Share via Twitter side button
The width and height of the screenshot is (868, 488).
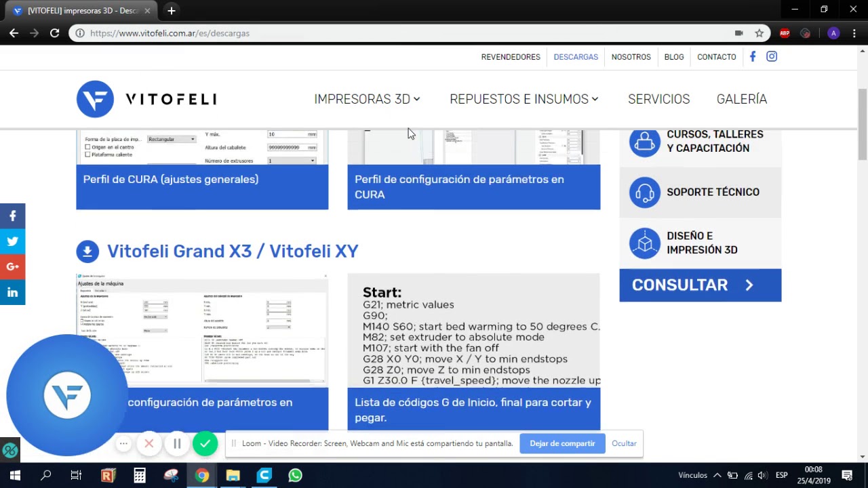coord(12,241)
